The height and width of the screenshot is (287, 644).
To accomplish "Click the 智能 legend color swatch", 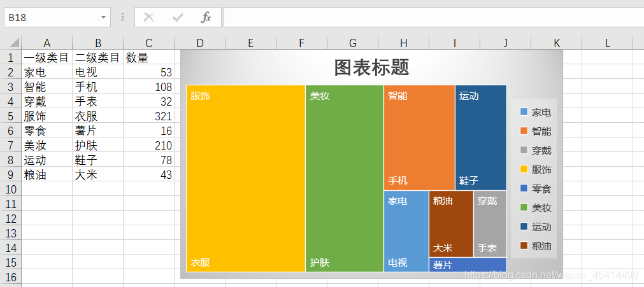I will [x=524, y=131].
